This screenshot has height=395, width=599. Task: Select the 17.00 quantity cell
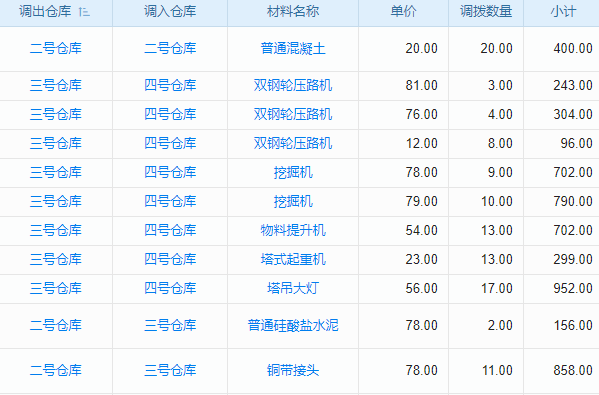pyautogui.click(x=497, y=288)
